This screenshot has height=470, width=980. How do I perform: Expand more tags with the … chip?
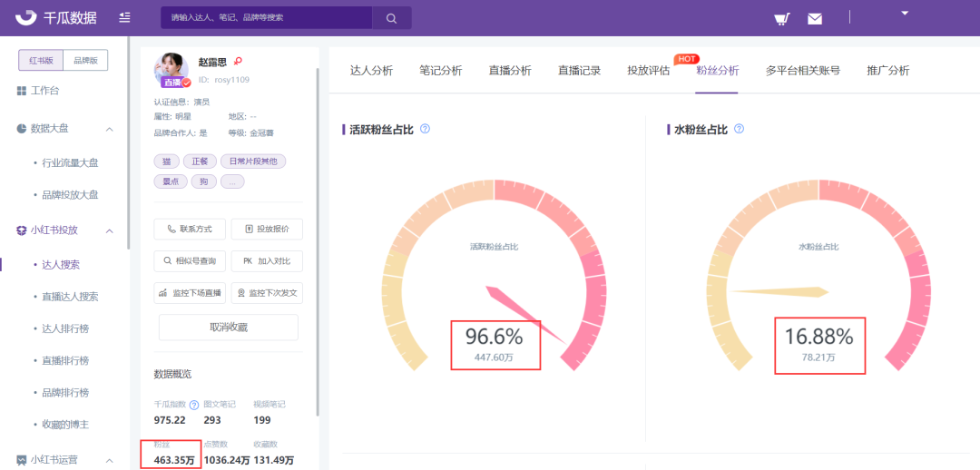pyautogui.click(x=232, y=181)
